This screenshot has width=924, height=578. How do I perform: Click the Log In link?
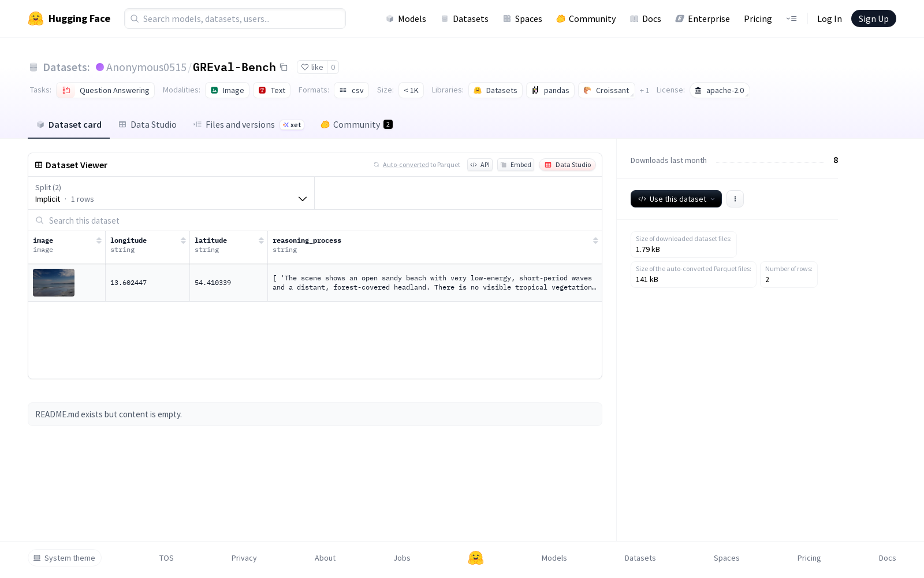(x=829, y=18)
